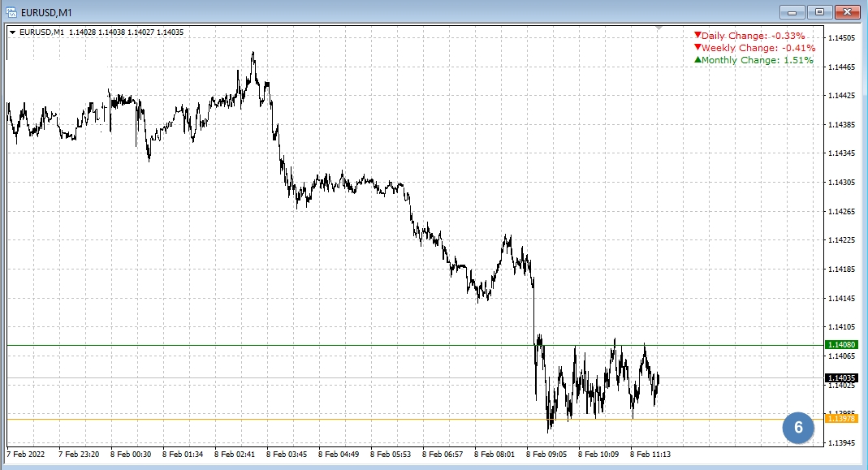The image size is (868, 470).
Task: Click the red Daily Change down-arrow indicator
Action: [697, 35]
